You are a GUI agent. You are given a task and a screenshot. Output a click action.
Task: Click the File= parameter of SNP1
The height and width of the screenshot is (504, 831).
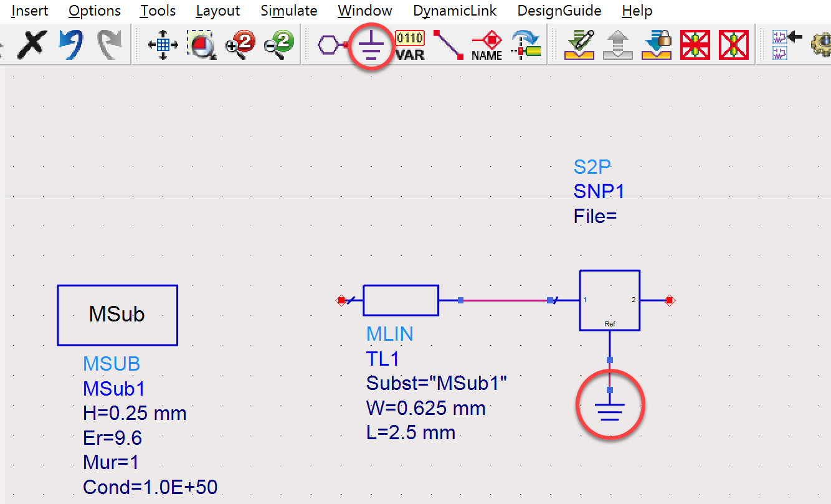coord(595,216)
